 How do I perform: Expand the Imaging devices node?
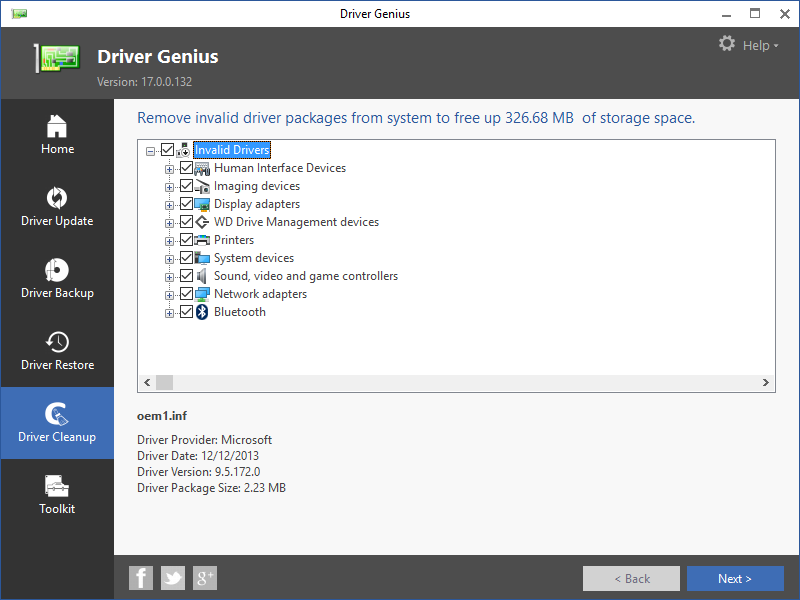169,187
